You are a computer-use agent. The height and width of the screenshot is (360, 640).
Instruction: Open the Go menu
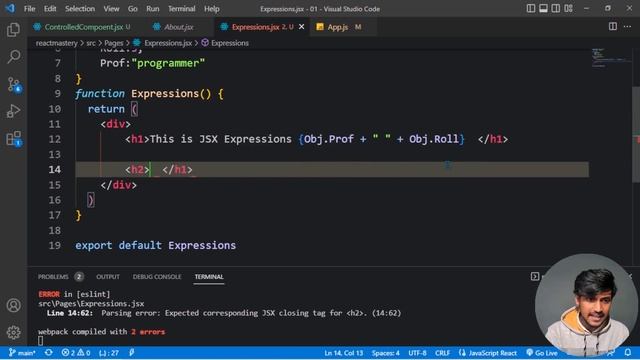133,9
